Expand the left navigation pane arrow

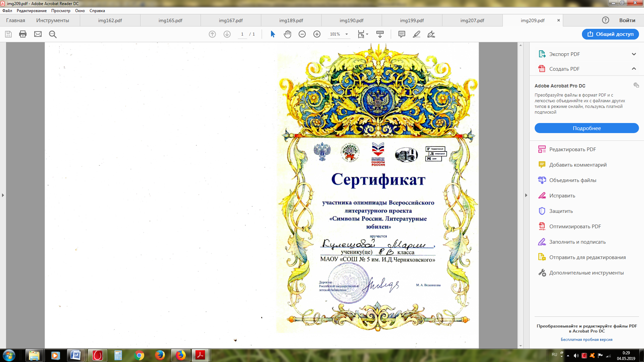(3, 195)
